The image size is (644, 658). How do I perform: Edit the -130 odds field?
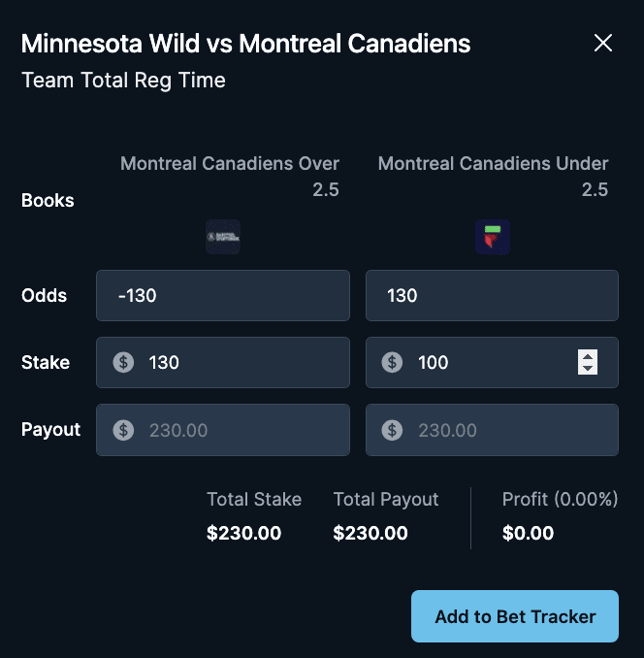(x=223, y=295)
